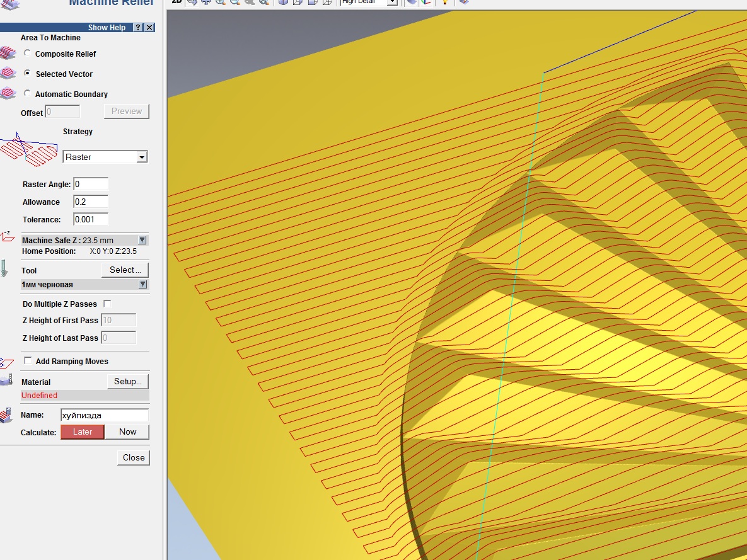Click the Preview button
The height and width of the screenshot is (560, 747).
127,111
